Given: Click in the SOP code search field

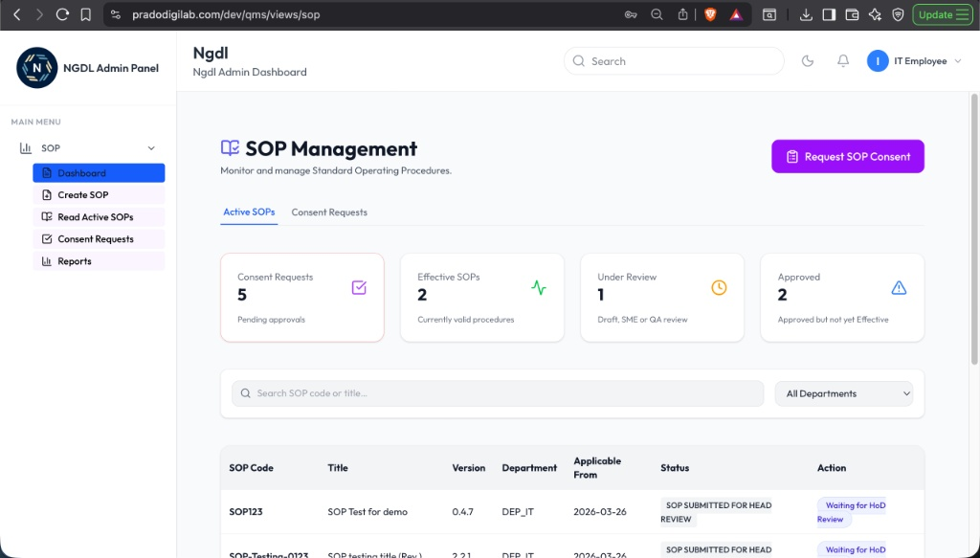Looking at the screenshot, I should pyautogui.click(x=497, y=393).
